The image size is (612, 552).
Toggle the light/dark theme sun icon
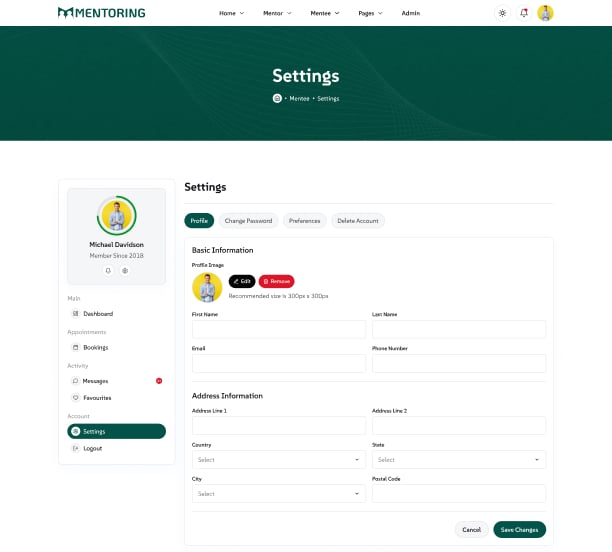point(502,13)
